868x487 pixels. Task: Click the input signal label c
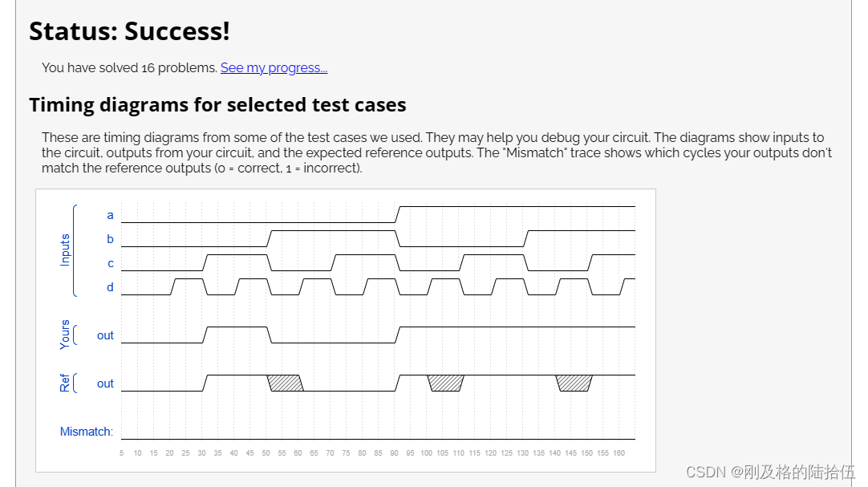[x=110, y=263]
